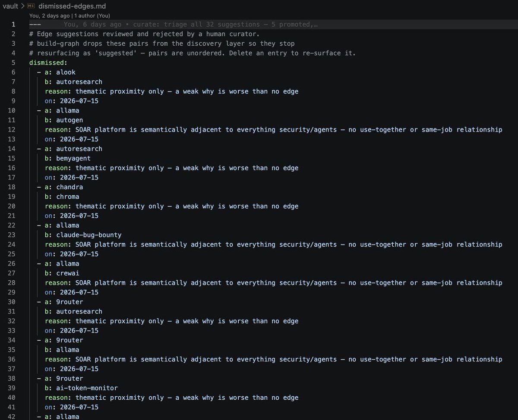This screenshot has height=420, width=518.
Task: Click the Markdown file icon in the breadcrumb
Action: [31, 6]
